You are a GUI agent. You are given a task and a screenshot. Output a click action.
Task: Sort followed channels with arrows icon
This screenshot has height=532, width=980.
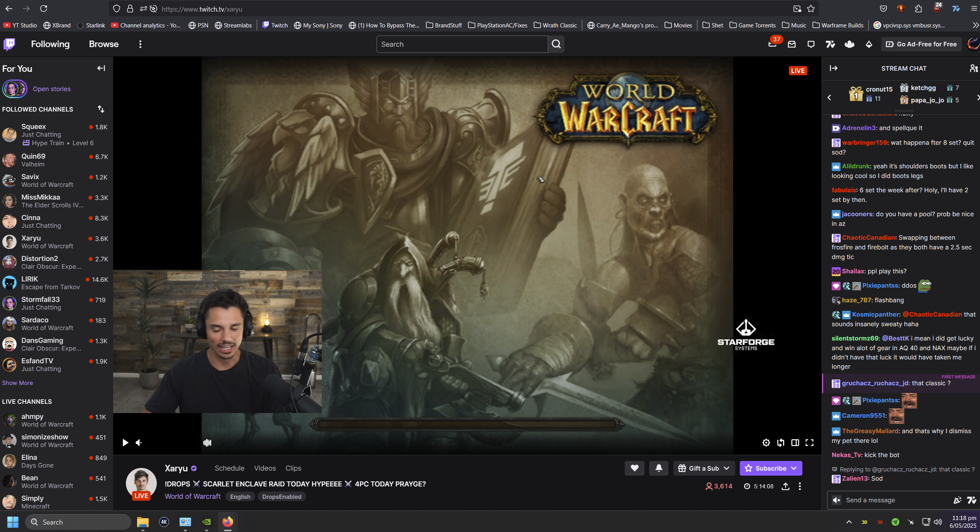101,109
